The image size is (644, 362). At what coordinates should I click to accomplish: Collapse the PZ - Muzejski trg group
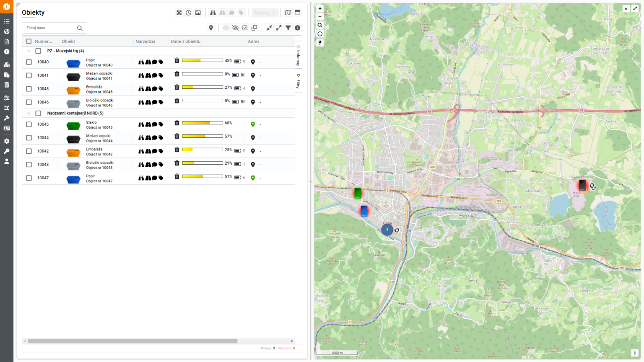[x=29, y=51]
